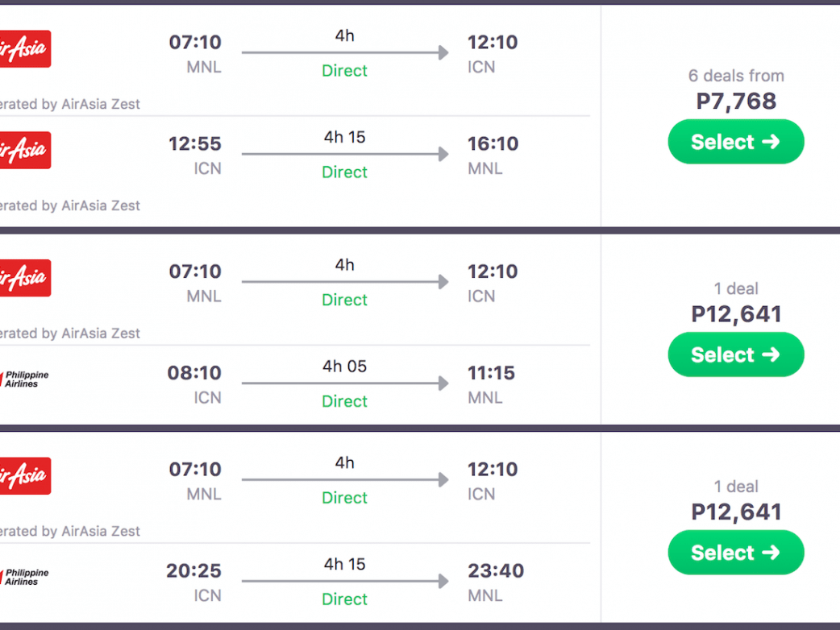This screenshot has width=840, height=630.
Task: Click the flight arrow toward 16:10 arrival
Action: point(344,154)
